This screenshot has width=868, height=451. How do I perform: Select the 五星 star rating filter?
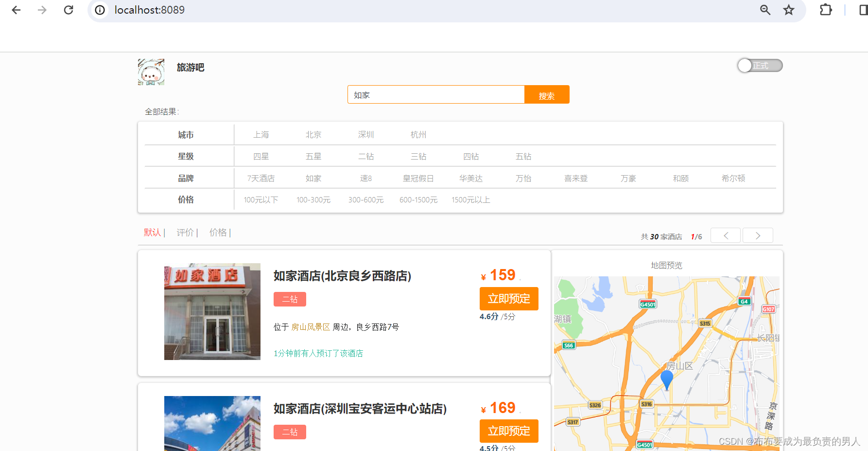click(x=313, y=157)
